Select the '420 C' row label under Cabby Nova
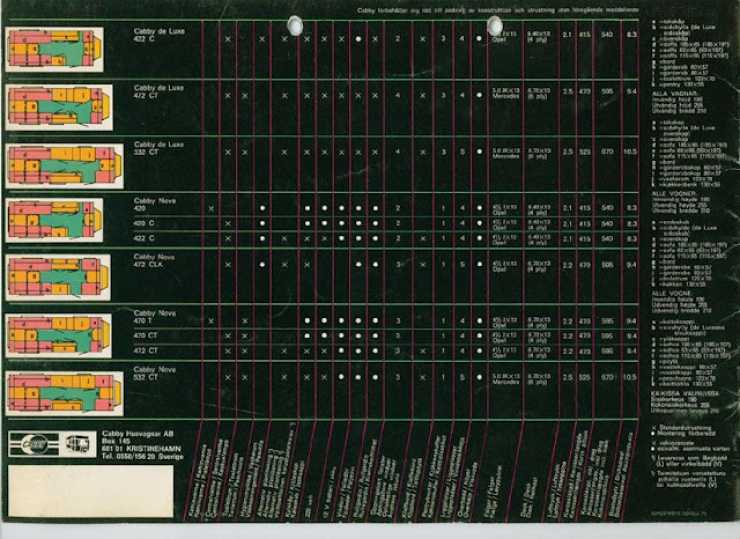 click(x=144, y=223)
